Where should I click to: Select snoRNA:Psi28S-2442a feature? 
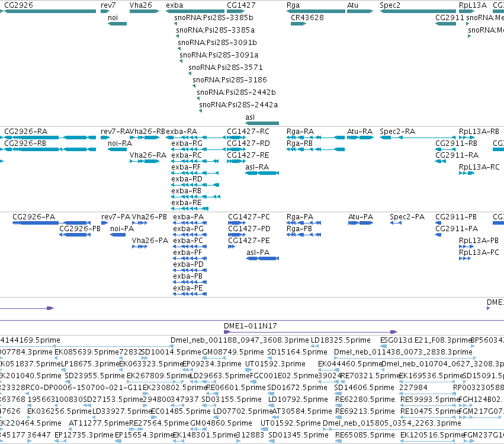click(x=200, y=111)
